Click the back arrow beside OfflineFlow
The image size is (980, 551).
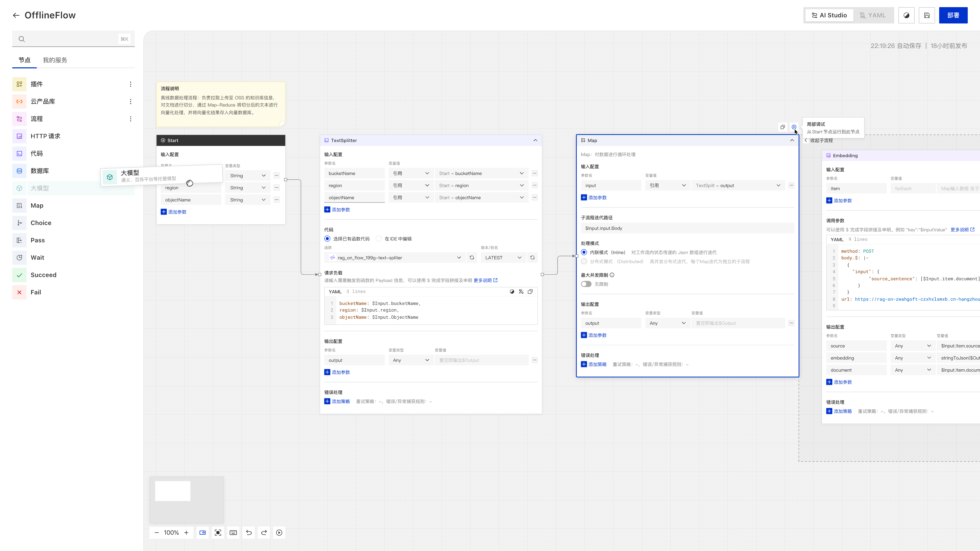tap(16, 15)
